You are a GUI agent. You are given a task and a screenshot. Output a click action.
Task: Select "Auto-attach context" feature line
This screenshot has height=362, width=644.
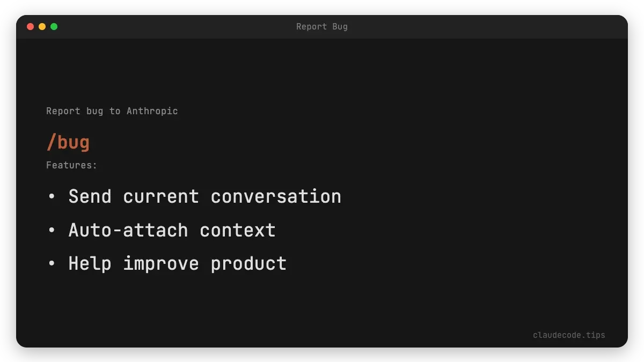click(x=172, y=230)
